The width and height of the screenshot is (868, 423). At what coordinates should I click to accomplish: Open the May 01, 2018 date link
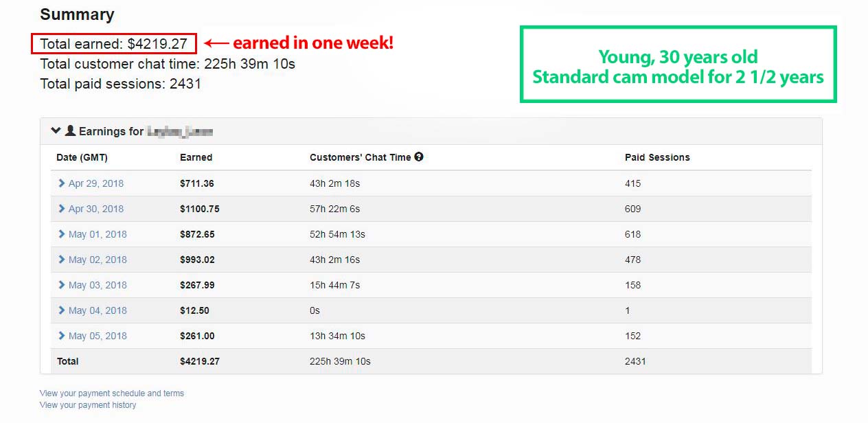point(98,234)
